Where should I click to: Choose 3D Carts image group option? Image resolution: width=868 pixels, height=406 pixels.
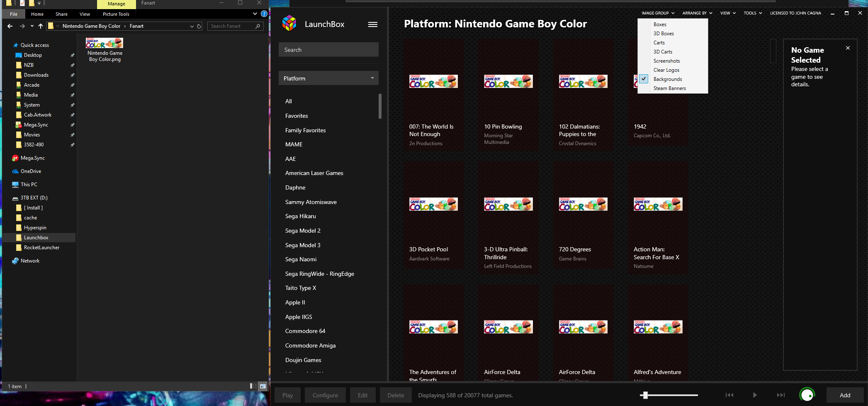[663, 52]
